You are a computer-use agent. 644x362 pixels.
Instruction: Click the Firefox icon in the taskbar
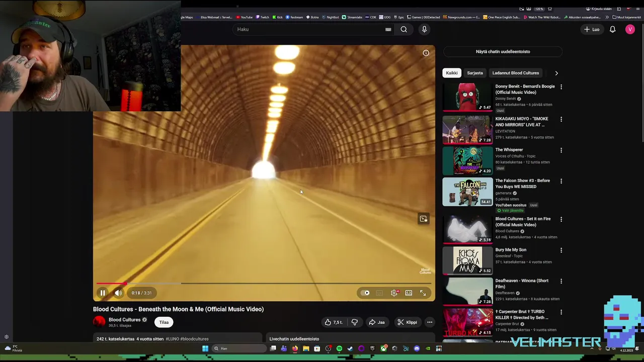click(295, 348)
